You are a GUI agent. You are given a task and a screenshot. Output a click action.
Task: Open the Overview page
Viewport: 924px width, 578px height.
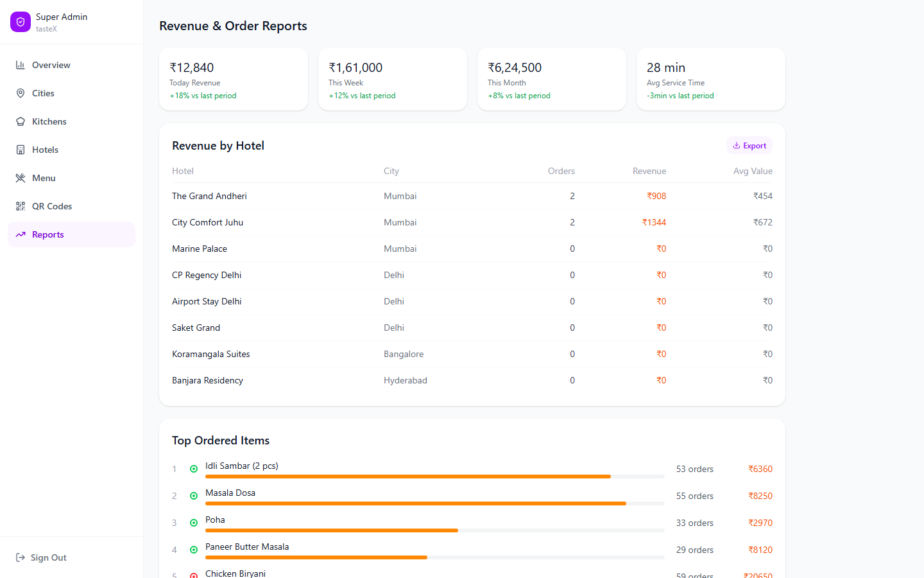71,65
